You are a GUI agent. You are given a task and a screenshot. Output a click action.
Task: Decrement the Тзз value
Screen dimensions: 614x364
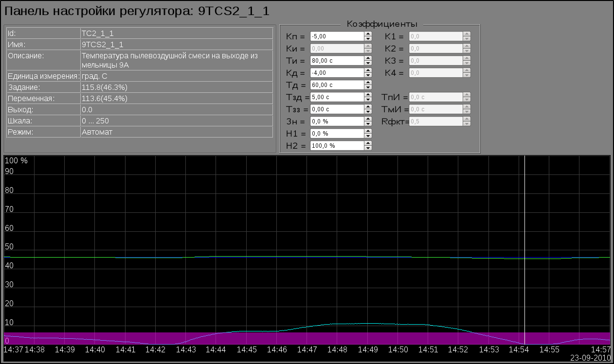click(368, 111)
